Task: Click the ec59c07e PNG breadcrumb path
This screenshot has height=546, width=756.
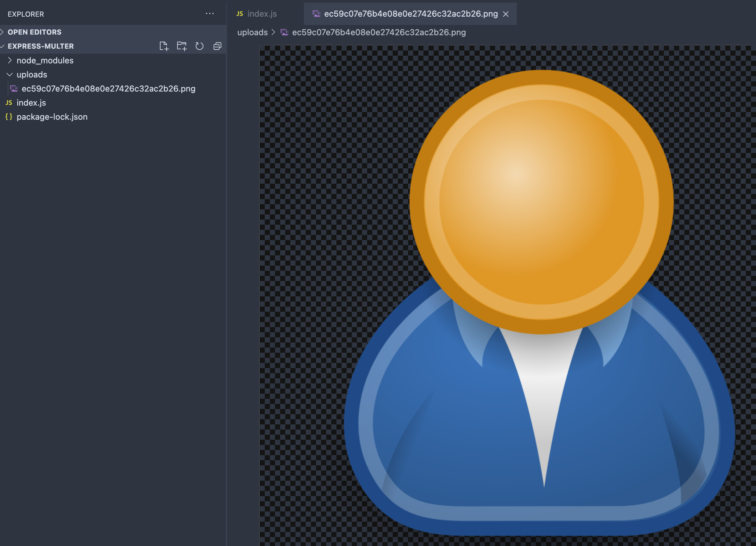Action: (x=379, y=32)
